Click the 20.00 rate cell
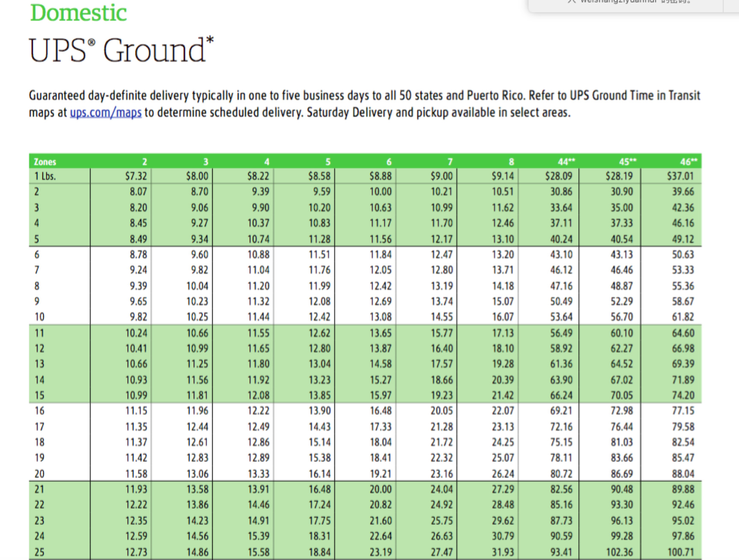 380,489
